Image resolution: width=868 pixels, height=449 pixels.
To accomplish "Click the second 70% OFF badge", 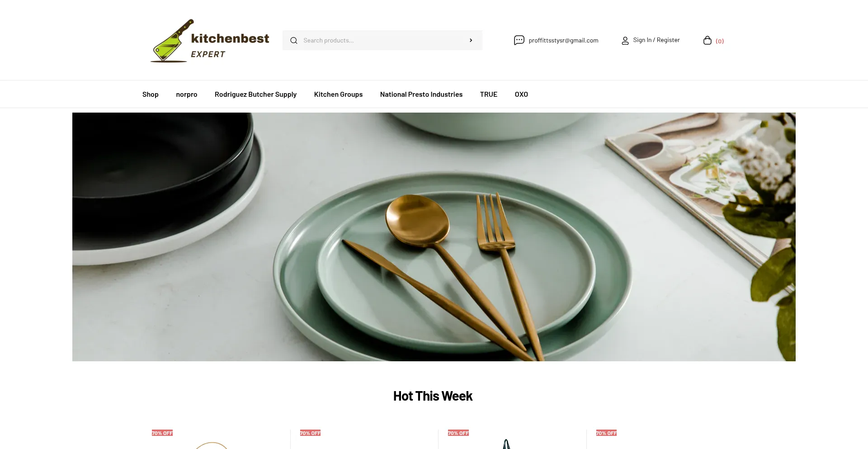I will [310, 433].
